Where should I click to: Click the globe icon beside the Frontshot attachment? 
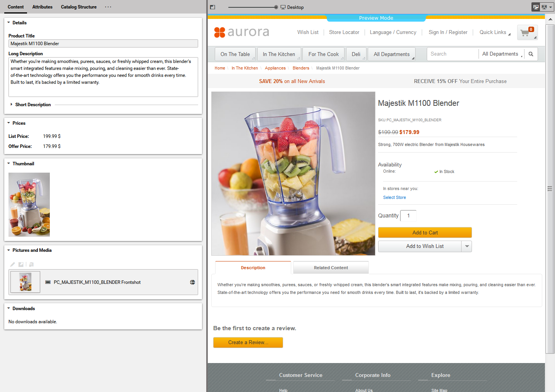click(192, 282)
